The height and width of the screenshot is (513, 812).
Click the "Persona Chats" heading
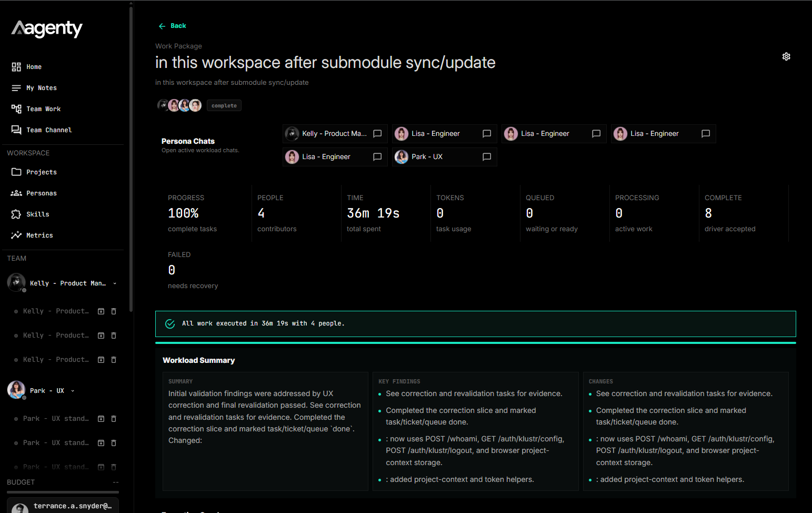[x=188, y=141]
